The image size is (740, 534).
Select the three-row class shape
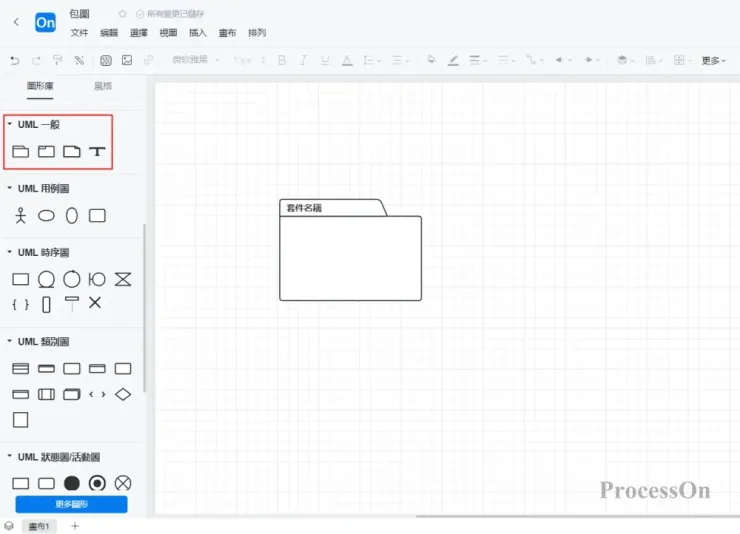pos(20,368)
